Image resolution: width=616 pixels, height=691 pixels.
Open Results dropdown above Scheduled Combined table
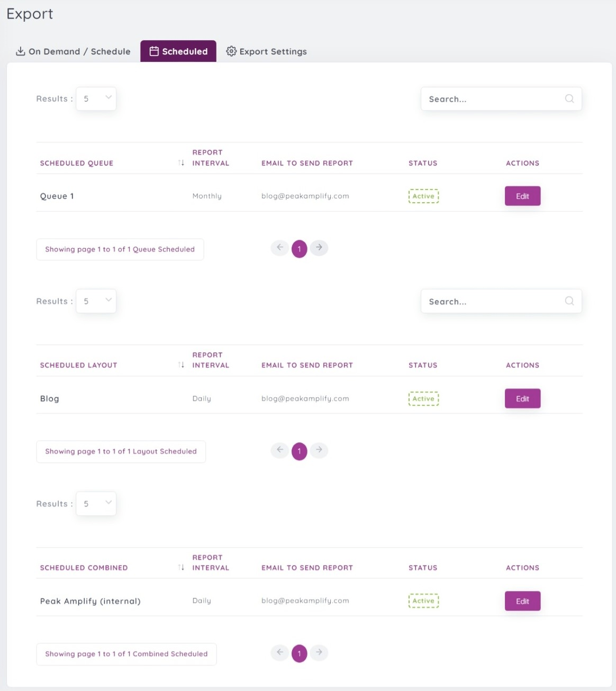click(x=96, y=504)
